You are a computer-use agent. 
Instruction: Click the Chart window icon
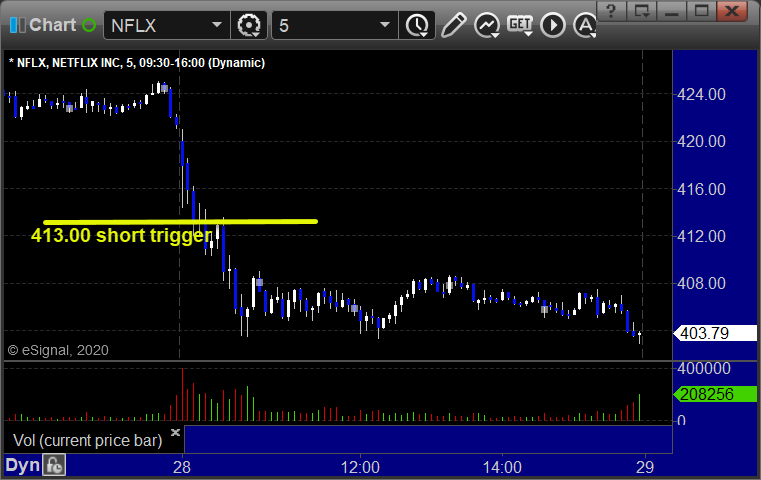17,25
